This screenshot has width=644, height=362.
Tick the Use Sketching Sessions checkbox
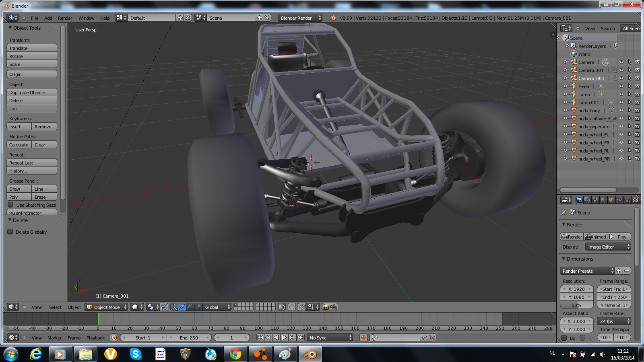pos(11,205)
